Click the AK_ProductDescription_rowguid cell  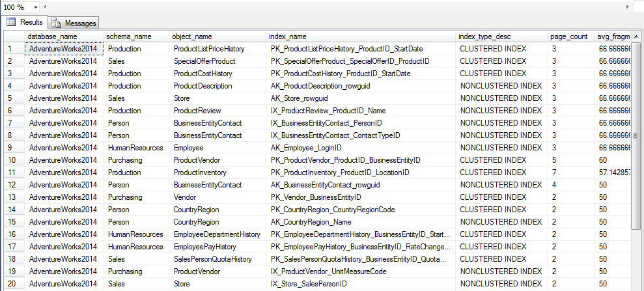pyautogui.click(x=361, y=86)
